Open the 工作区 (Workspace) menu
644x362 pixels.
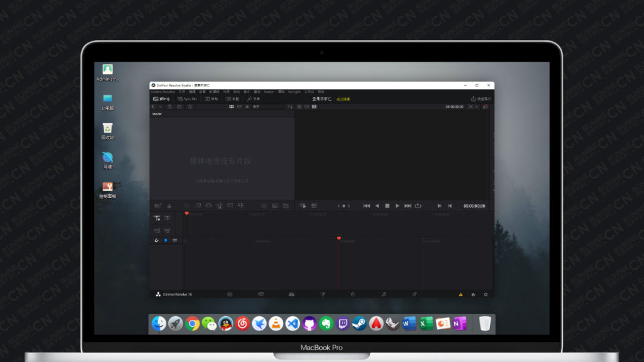click(x=308, y=91)
